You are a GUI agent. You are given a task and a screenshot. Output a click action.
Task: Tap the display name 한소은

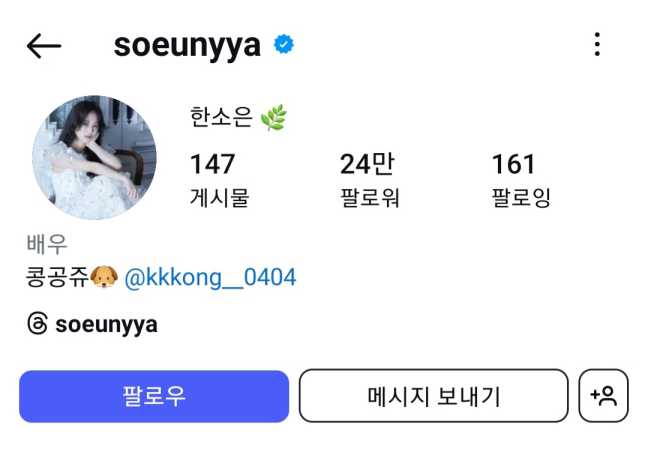pos(221,117)
